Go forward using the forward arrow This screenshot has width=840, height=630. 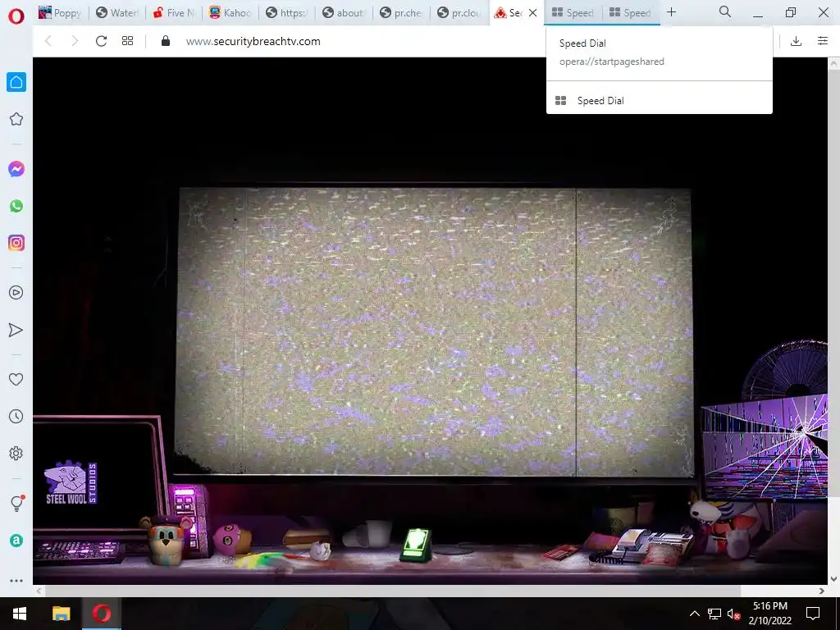pyautogui.click(x=75, y=41)
